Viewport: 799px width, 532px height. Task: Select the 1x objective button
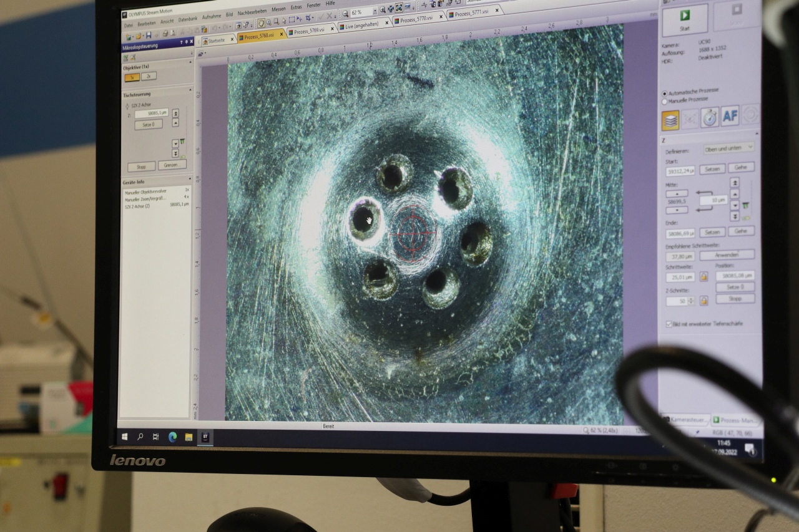click(132, 77)
